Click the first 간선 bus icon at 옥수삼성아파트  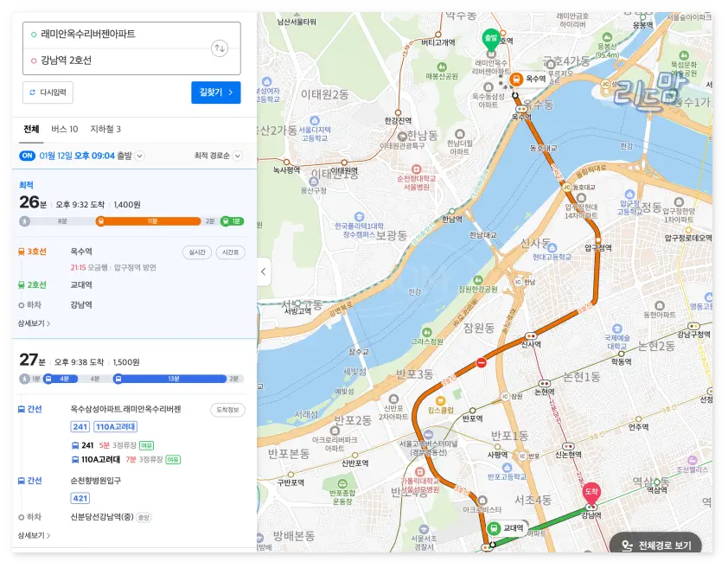click(22, 409)
